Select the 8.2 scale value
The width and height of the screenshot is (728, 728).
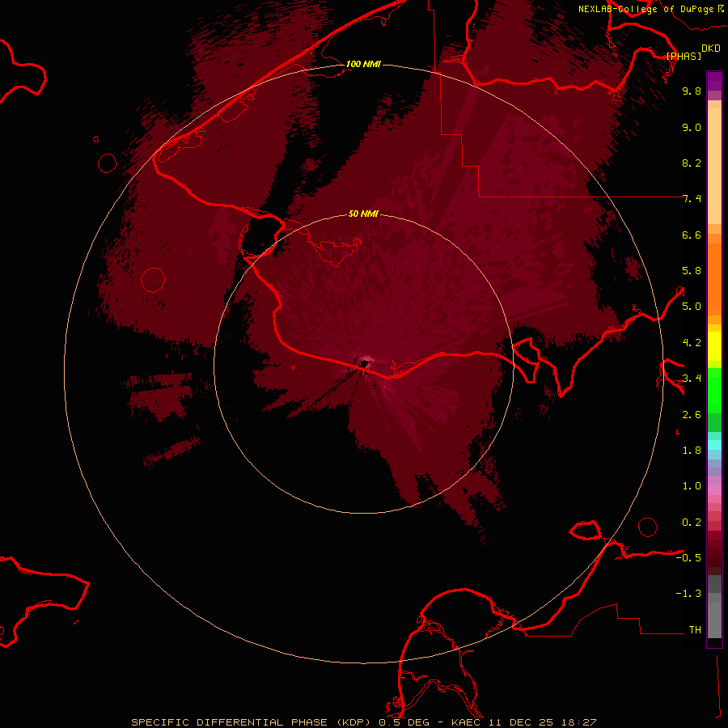pyautogui.click(x=692, y=163)
